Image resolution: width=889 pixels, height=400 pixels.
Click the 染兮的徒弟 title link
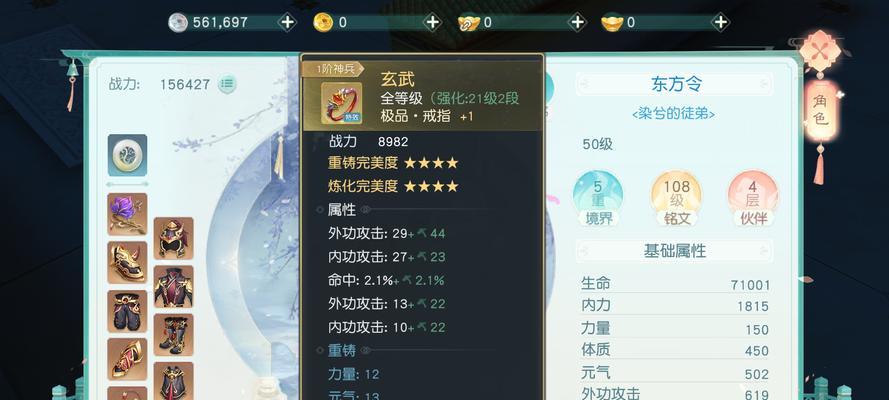point(674,114)
